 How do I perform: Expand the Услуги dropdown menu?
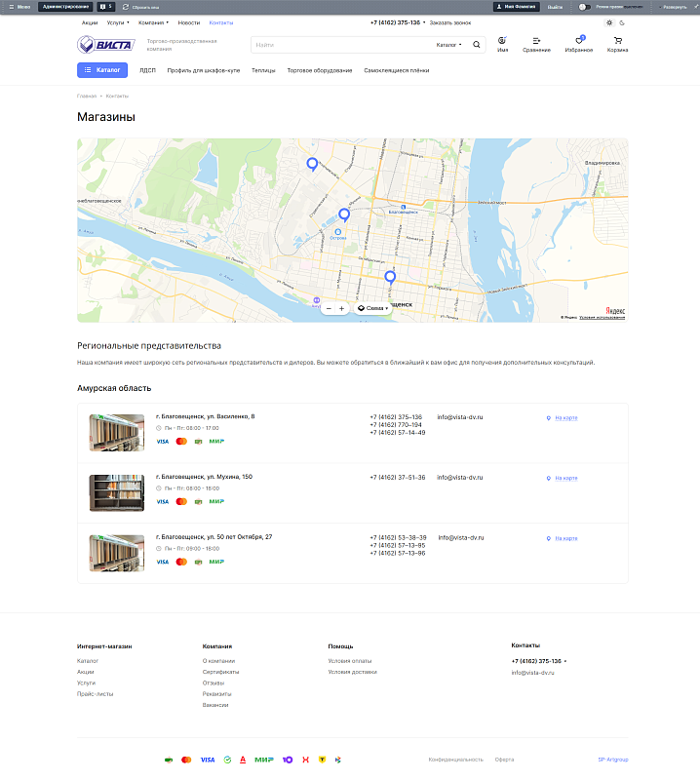pyautogui.click(x=116, y=21)
